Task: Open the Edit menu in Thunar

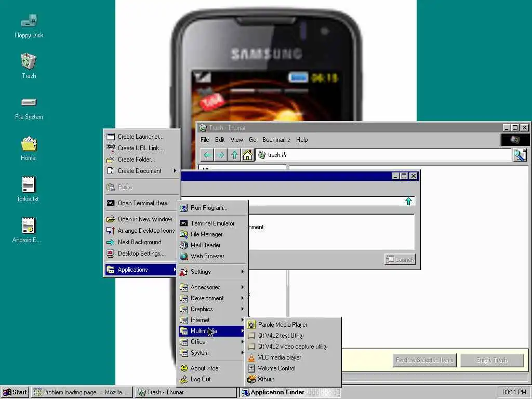Action: tap(220, 140)
